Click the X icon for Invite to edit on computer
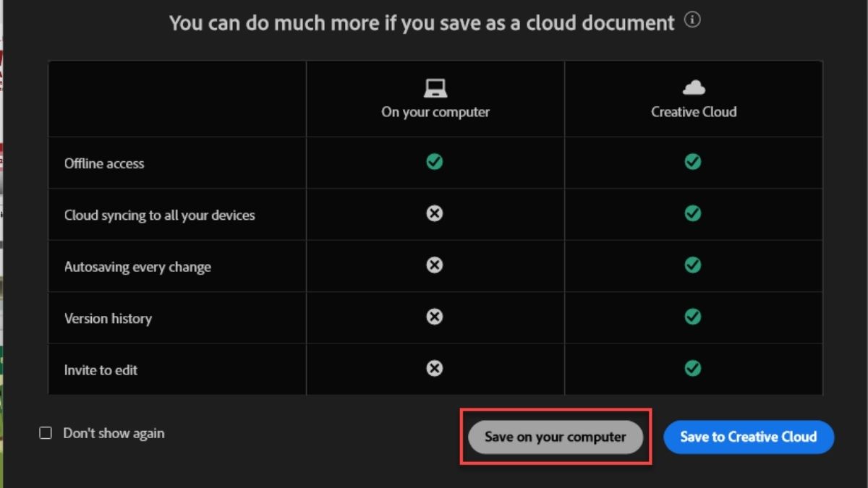 [435, 369]
